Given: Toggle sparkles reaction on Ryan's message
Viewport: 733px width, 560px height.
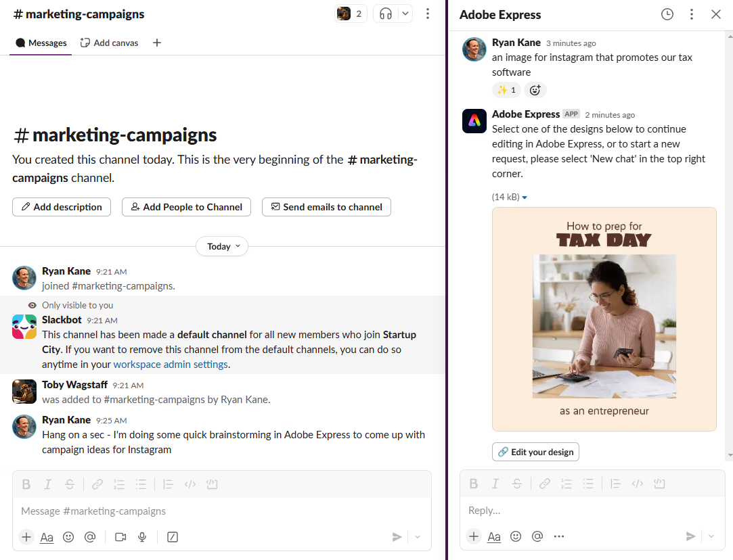Looking at the screenshot, I should (506, 90).
